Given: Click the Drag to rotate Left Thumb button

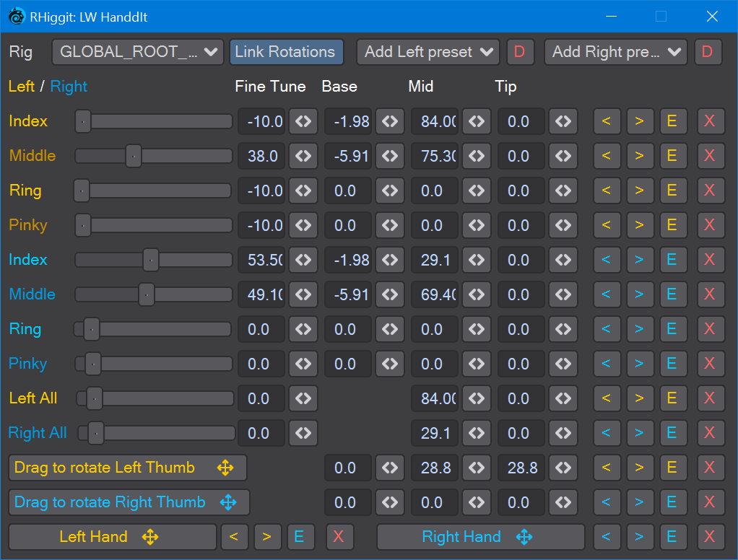Looking at the screenshot, I should (x=127, y=468).
